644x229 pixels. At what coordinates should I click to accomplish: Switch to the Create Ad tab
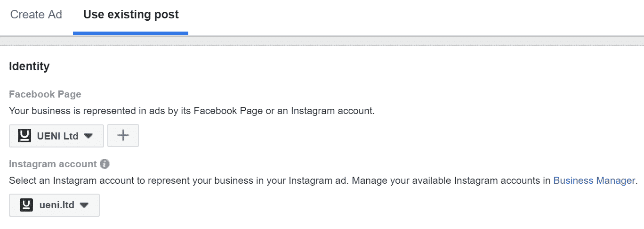tap(36, 15)
